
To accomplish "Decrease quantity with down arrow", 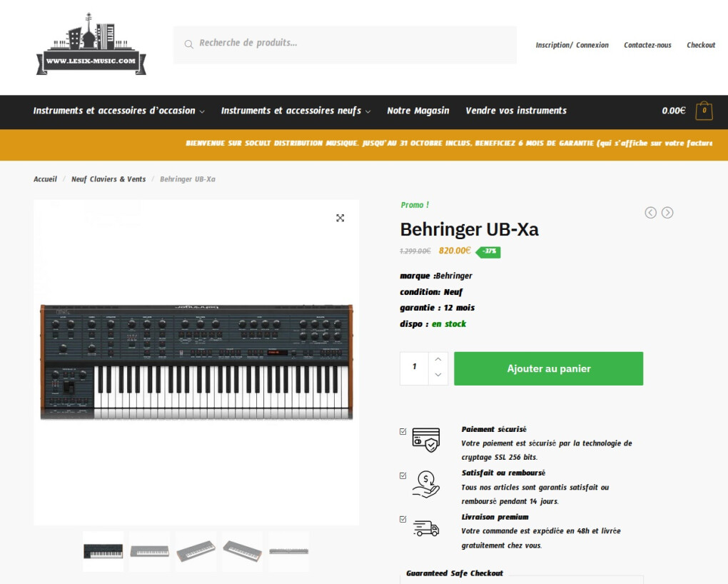I will tap(438, 375).
